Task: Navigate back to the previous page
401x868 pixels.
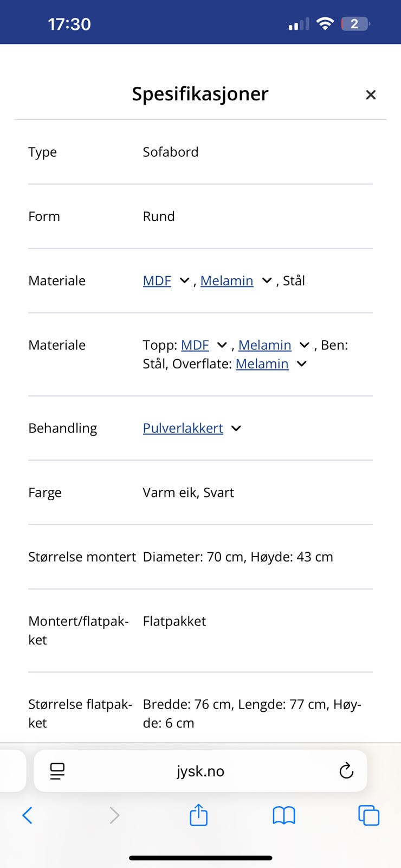Action: (28, 815)
